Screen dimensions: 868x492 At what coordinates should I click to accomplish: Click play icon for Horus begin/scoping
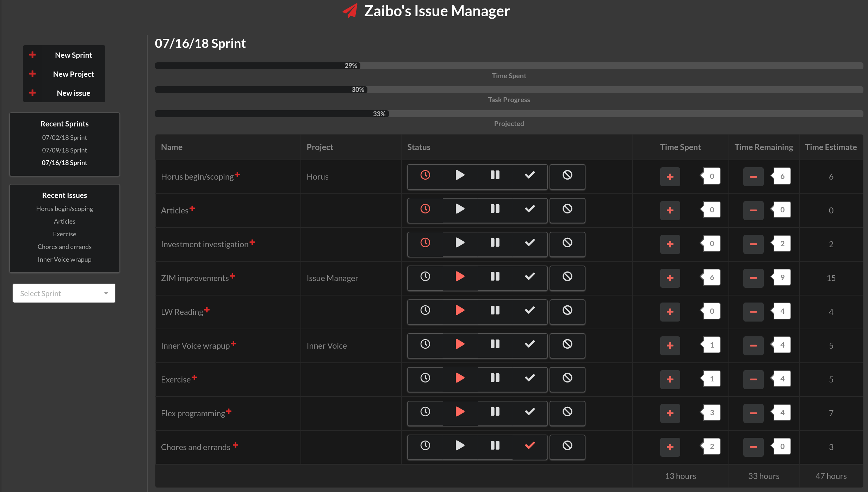[x=460, y=175]
